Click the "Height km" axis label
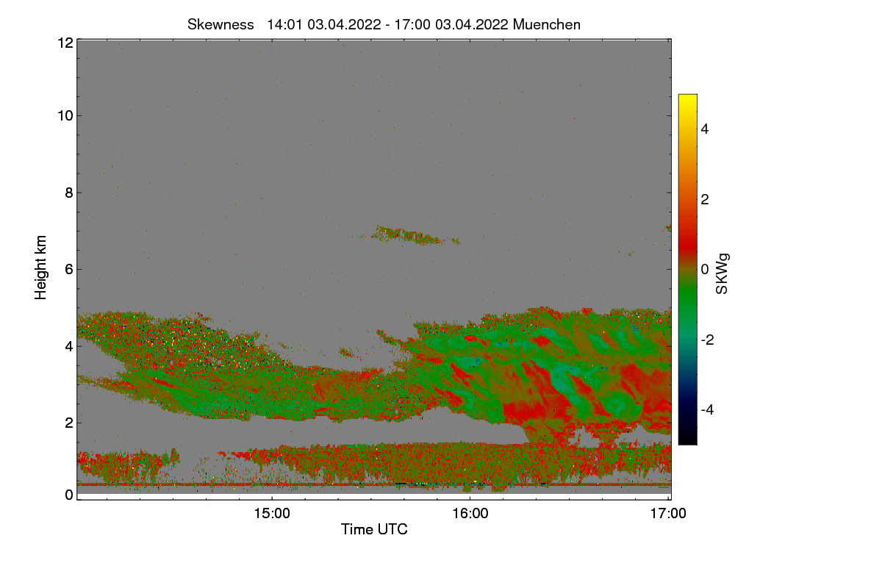Viewport: 882px width, 588px height. pos(41,268)
